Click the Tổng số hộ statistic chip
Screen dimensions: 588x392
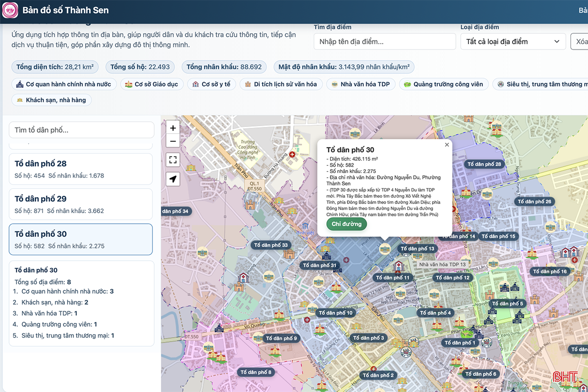click(140, 67)
